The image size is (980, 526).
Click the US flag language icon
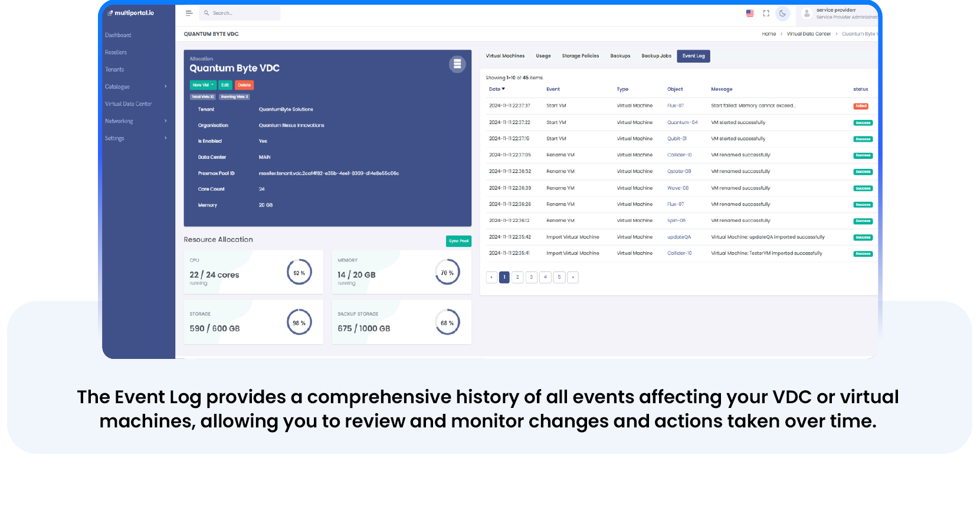(749, 13)
